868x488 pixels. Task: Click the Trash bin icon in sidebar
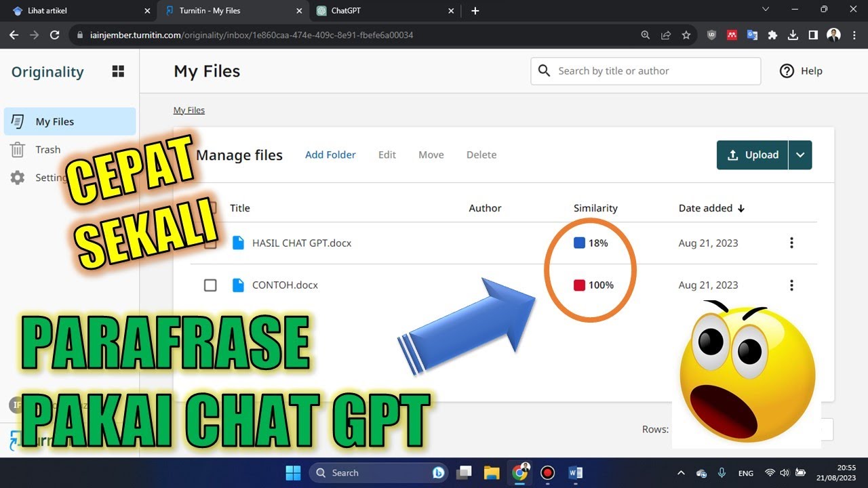coord(18,150)
